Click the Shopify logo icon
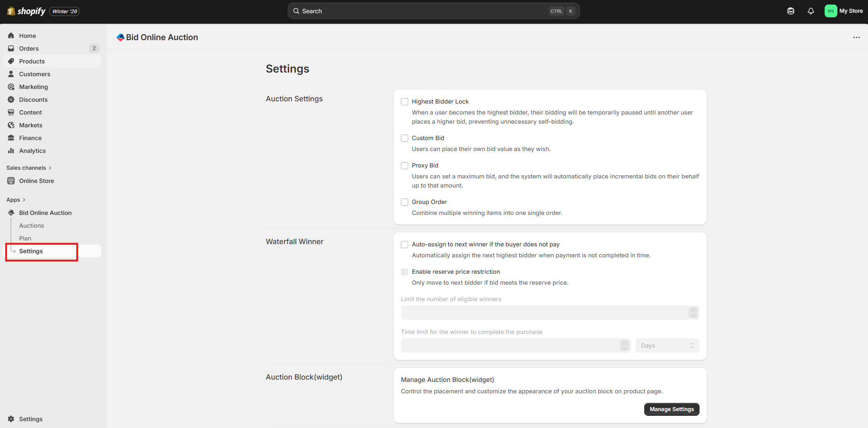The height and width of the screenshot is (428, 868). (11, 11)
